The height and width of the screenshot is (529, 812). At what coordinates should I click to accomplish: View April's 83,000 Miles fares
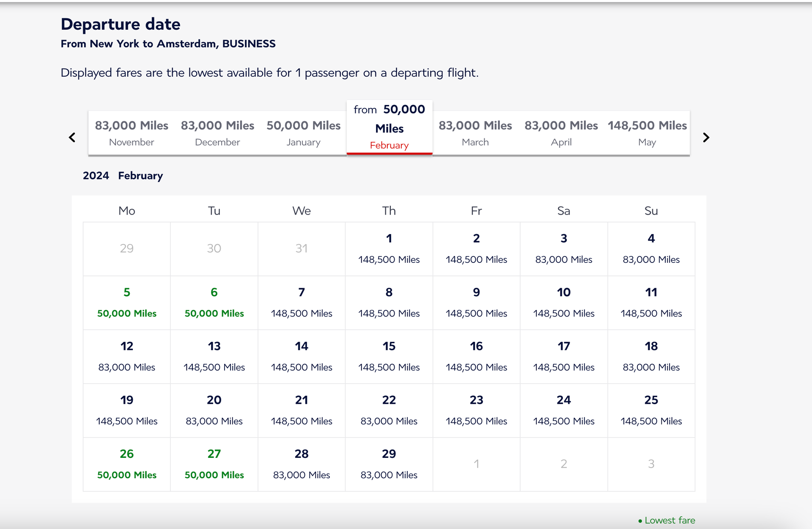[561, 132]
